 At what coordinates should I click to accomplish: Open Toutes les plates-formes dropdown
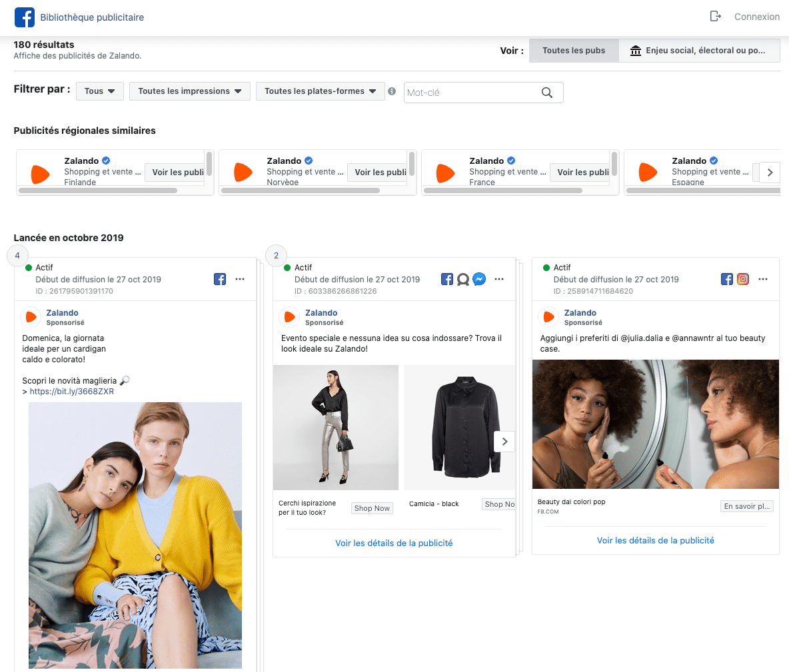[320, 91]
